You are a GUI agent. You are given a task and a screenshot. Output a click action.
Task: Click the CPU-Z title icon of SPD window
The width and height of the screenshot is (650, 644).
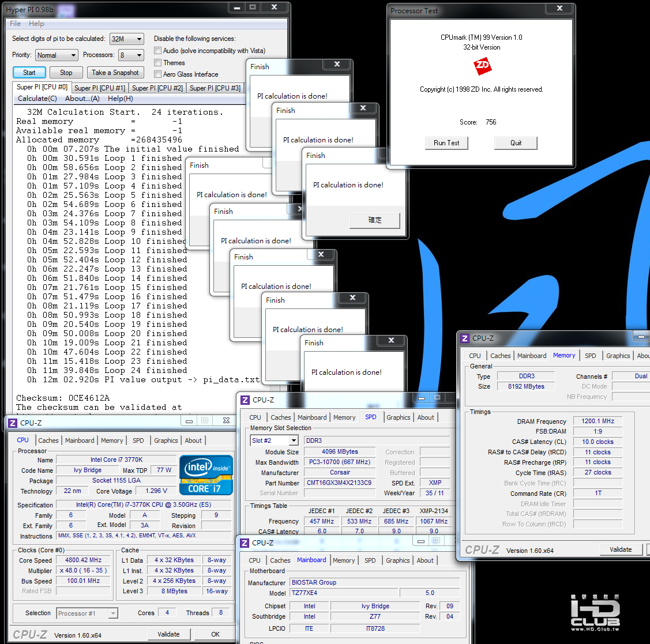click(x=245, y=400)
